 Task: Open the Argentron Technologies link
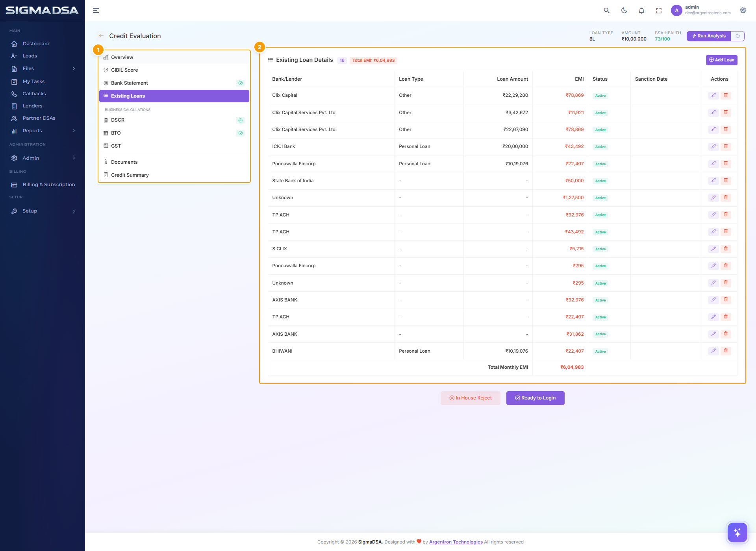(456, 542)
